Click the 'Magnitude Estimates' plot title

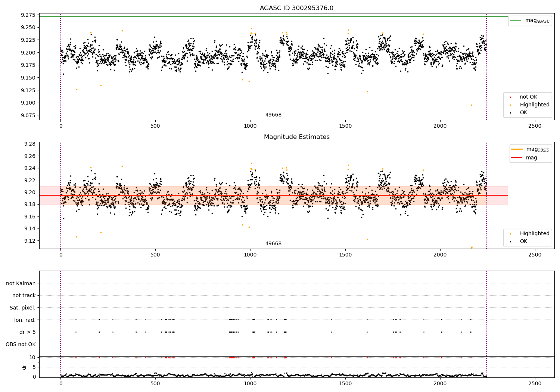click(296, 137)
